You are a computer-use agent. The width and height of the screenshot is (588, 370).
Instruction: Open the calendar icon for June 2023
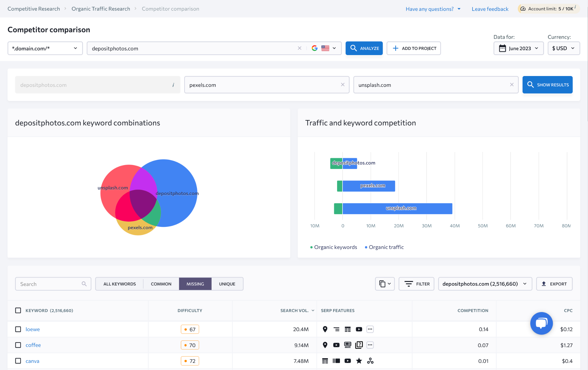[x=502, y=48]
